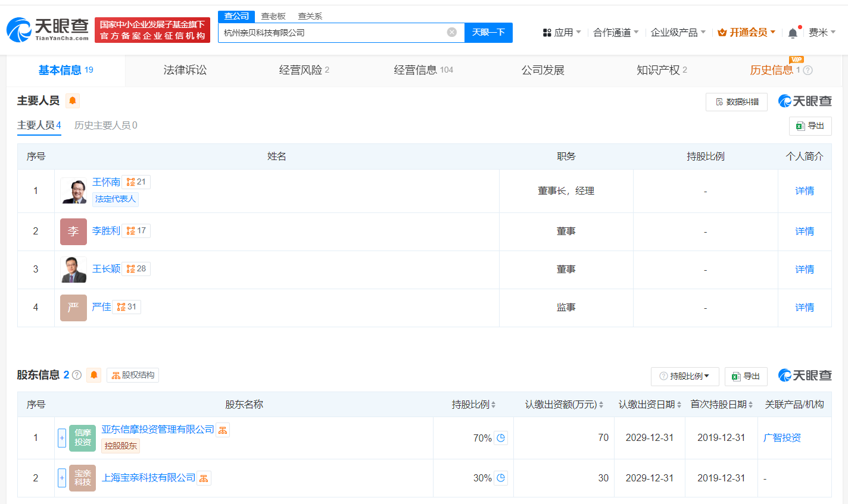The width and height of the screenshot is (848, 504).
Task: Export the 主要人员 table
Action: pos(810,126)
